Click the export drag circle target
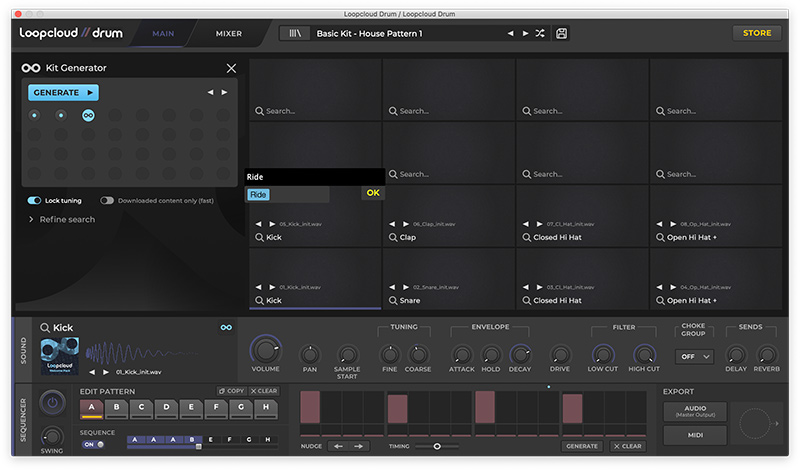The image size is (800, 470). click(x=754, y=423)
